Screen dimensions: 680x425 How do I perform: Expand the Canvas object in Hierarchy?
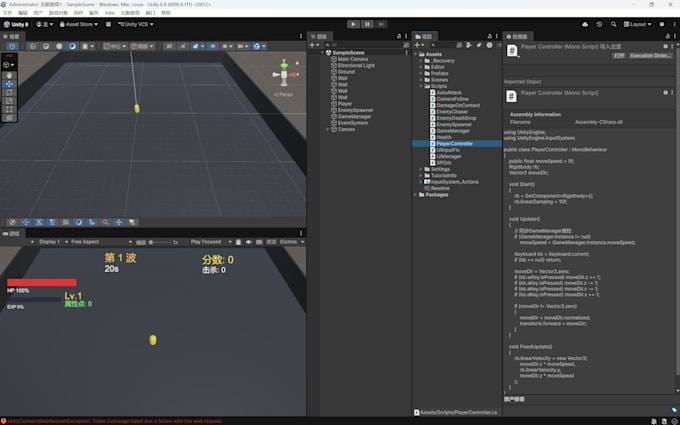tap(327, 129)
